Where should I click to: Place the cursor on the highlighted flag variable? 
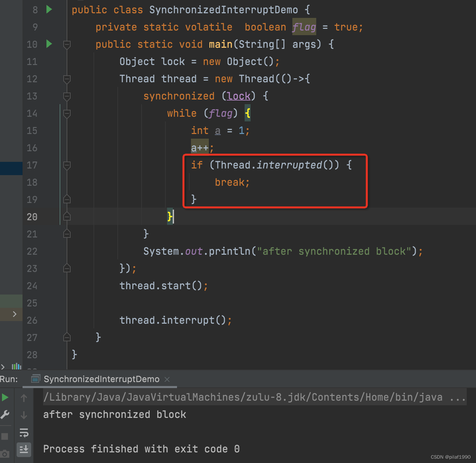tap(304, 27)
